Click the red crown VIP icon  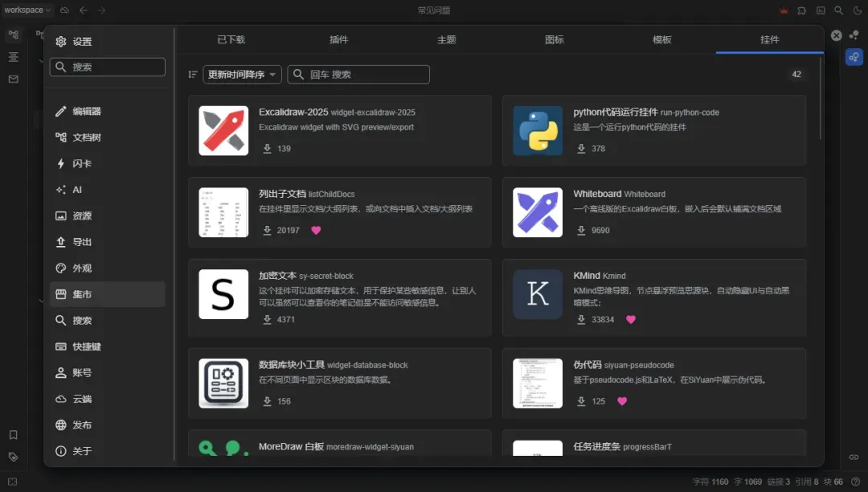pyautogui.click(x=784, y=10)
